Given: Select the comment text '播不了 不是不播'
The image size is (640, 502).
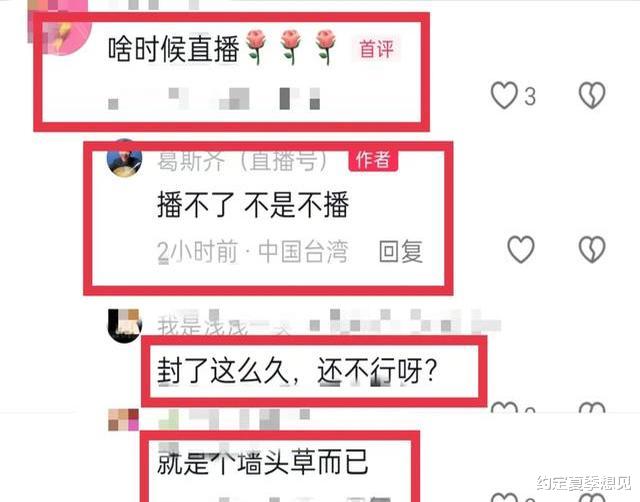Looking at the screenshot, I should 253,204.
